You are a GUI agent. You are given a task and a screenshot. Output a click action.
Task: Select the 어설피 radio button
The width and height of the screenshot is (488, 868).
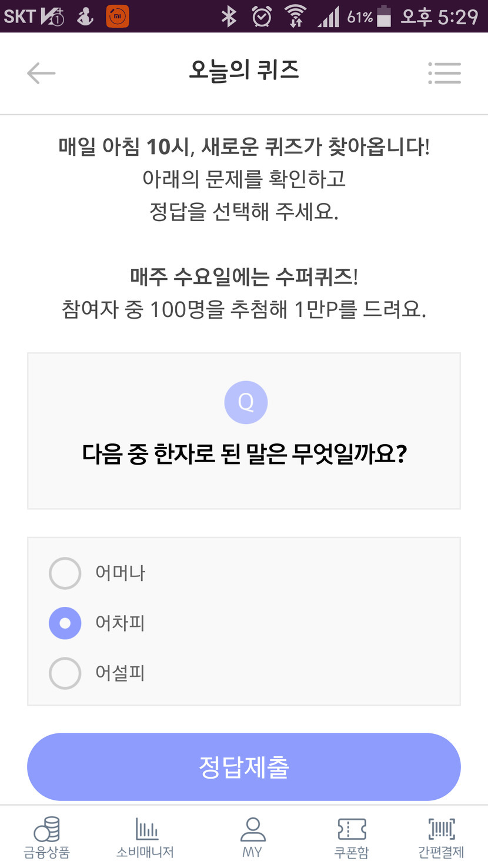65,673
